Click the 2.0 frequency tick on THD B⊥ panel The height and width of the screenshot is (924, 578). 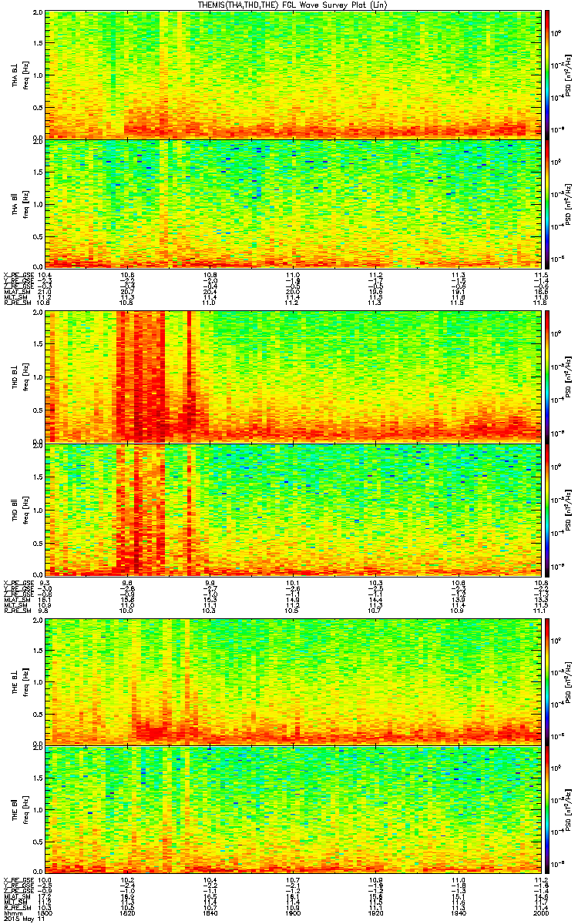point(38,314)
